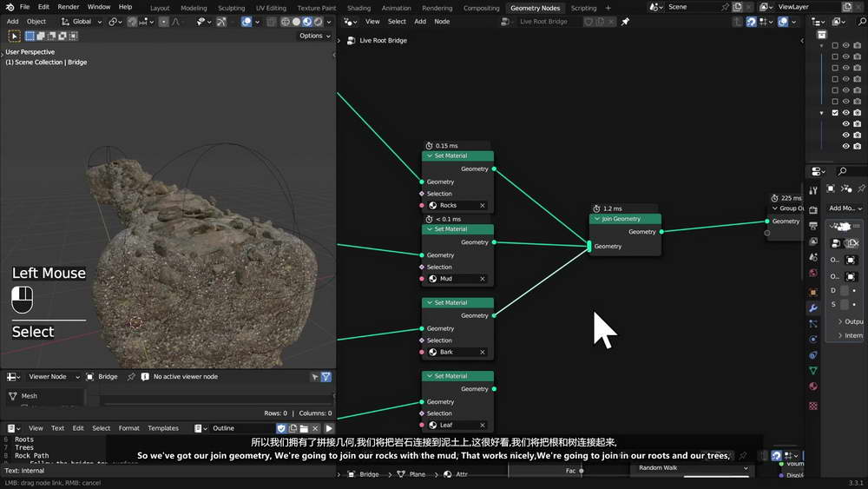Switch viewport shading to solid
The image size is (868, 489).
coord(296,22)
